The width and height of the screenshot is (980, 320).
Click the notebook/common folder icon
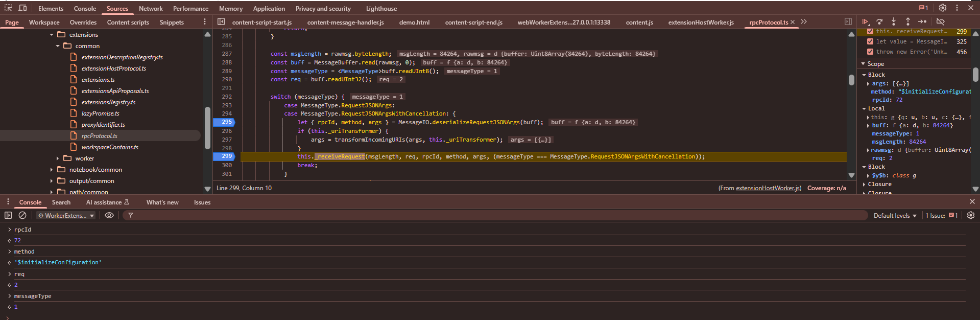(62, 170)
